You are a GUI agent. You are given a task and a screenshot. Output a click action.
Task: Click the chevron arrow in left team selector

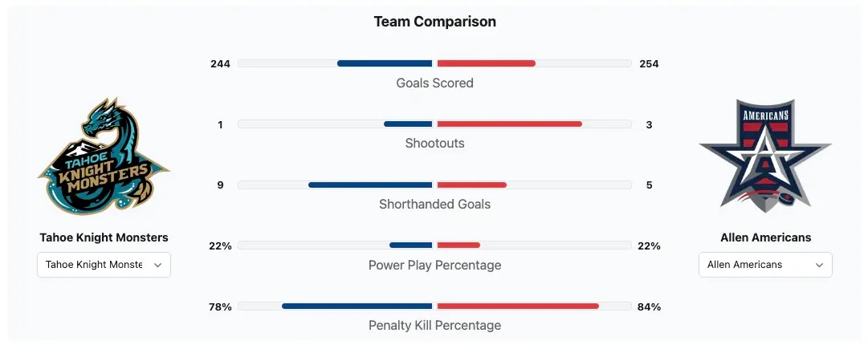tap(158, 265)
